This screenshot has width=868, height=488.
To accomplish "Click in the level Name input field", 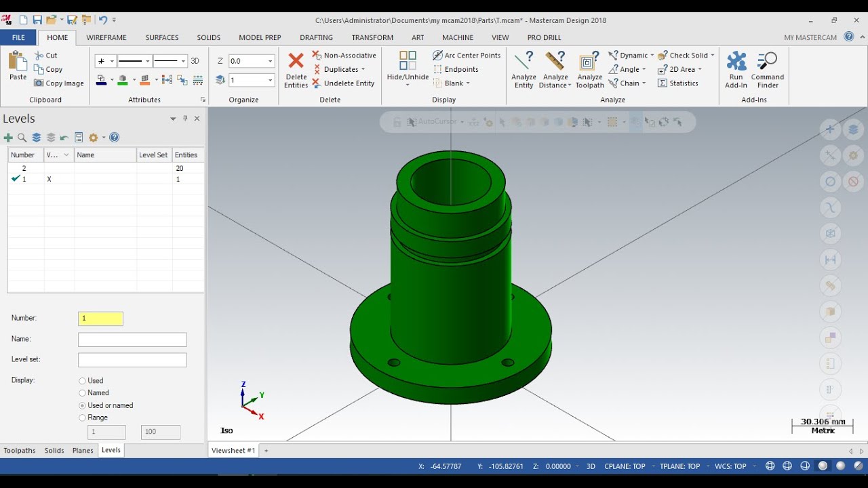I will (132, 340).
